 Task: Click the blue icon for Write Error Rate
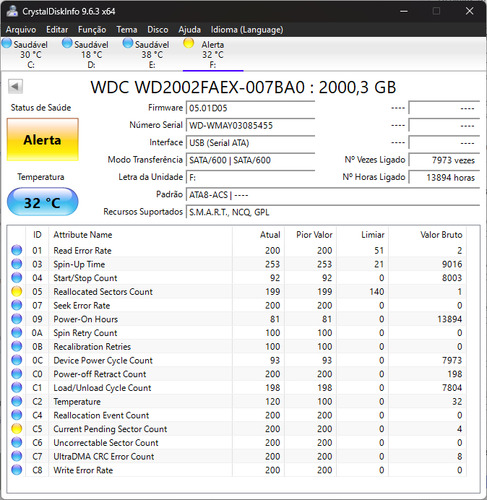point(17,470)
